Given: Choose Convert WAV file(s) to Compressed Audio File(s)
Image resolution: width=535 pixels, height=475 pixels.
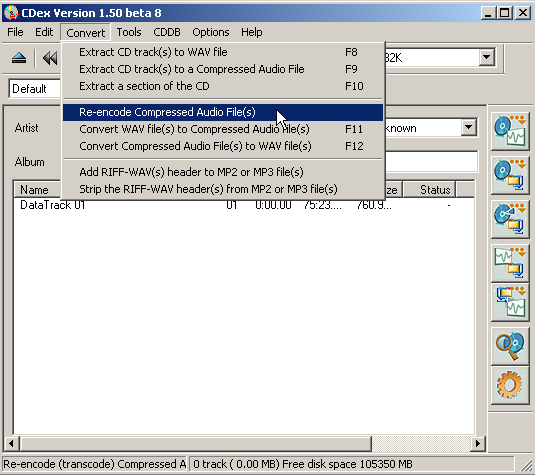Looking at the screenshot, I should [x=223, y=129].
